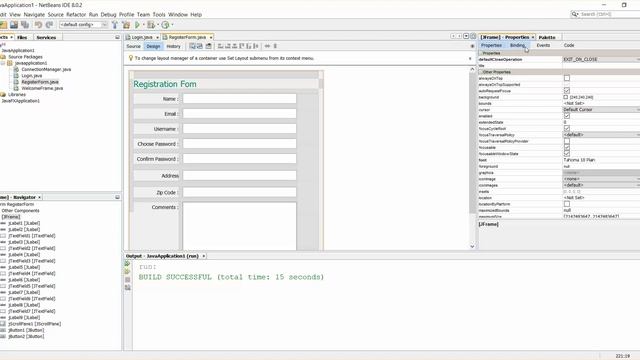
Task: Click Selection Mode icon in designer toolbar
Action: 192,46
